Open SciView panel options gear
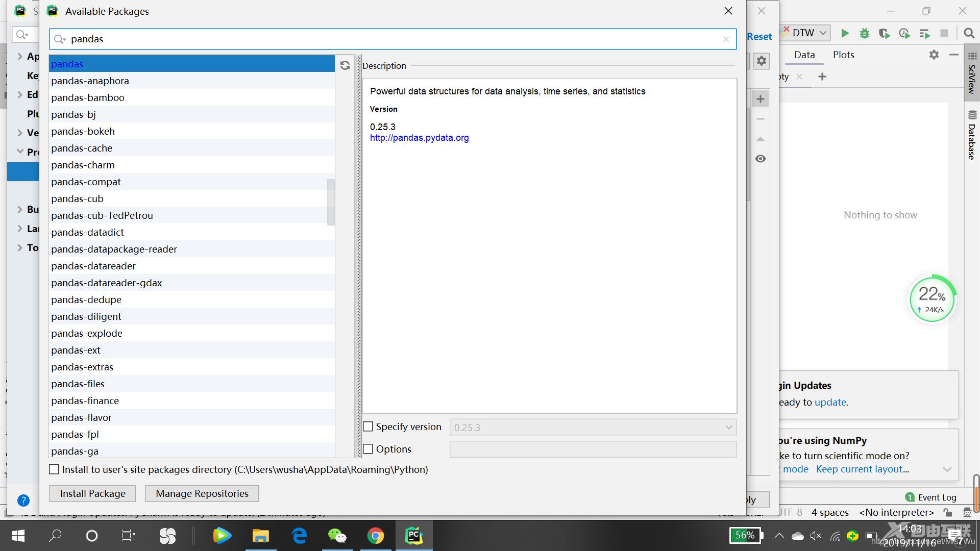The width and height of the screenshot is (980, 551). coord(934,55)
